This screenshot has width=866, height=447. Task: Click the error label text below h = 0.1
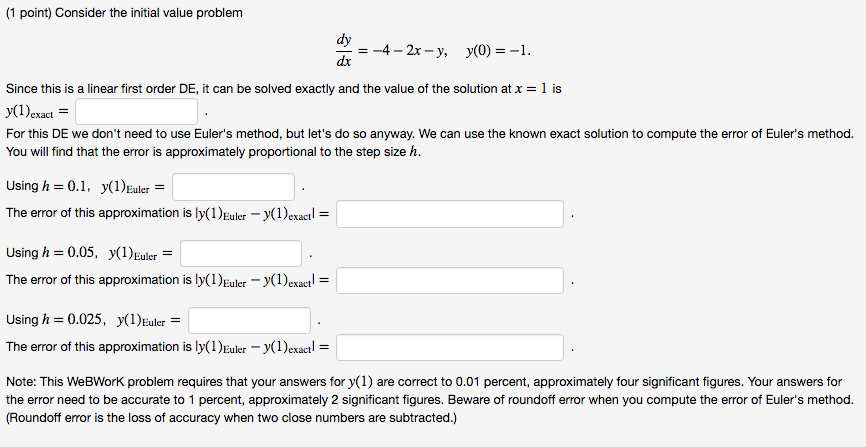(167, 214)
